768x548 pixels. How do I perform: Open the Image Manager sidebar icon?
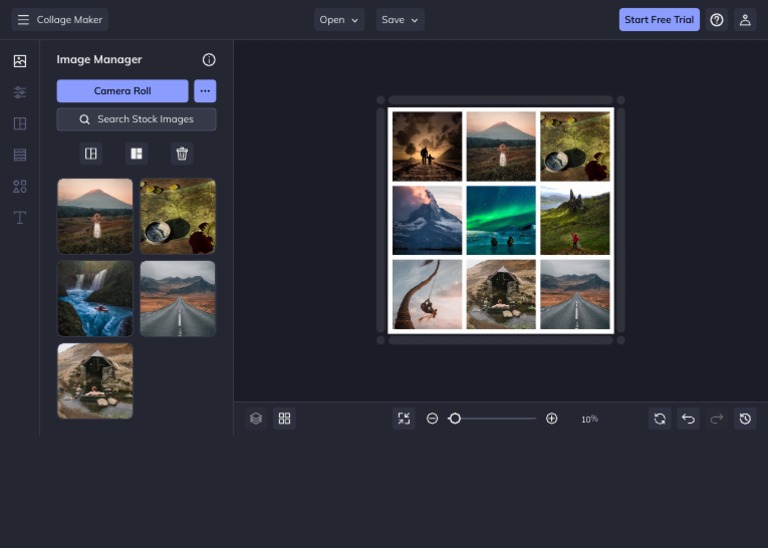tap(20, 61)
